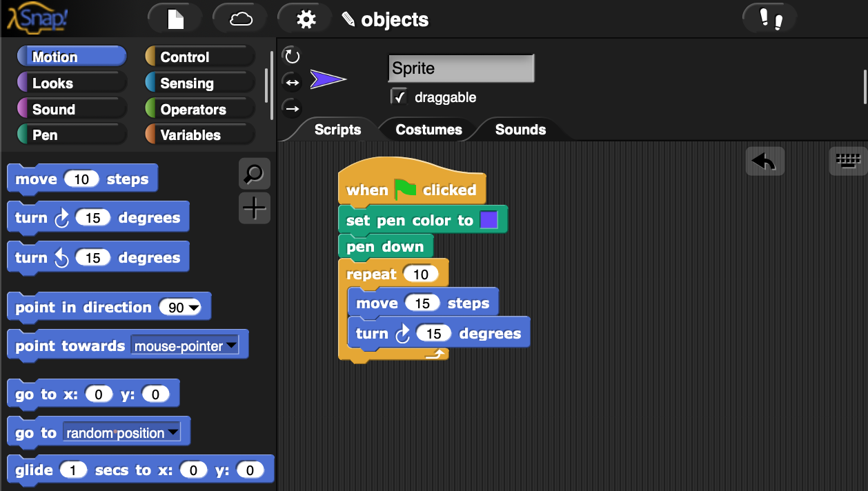The image size is (868, 491).
Task: Select the no-rotation style button
Action: tap(292, 108)
